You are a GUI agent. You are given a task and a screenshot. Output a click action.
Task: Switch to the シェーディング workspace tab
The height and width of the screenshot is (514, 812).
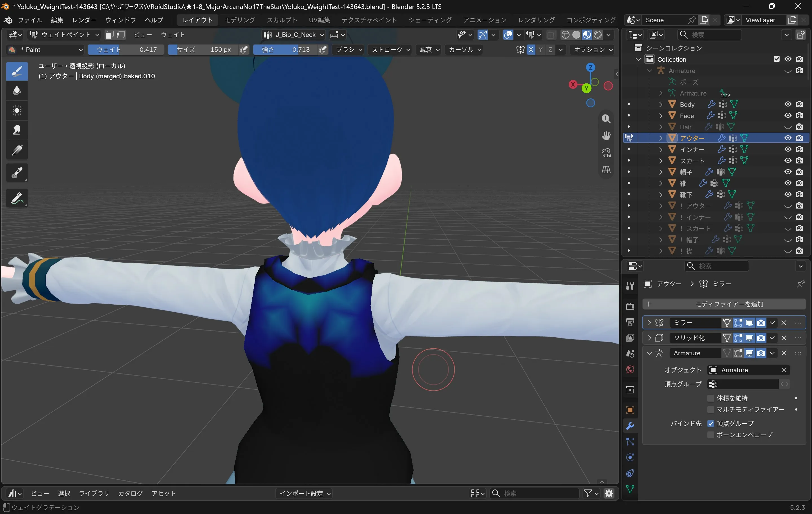(430, 20)
